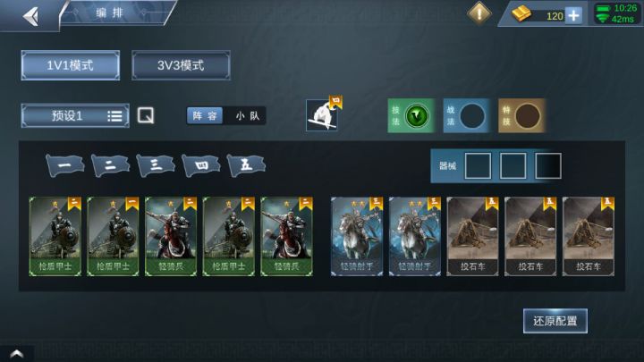Screen dimensions: 644x362
Task: Add gold with the plus icon
Action: click(x=573, y=15)
